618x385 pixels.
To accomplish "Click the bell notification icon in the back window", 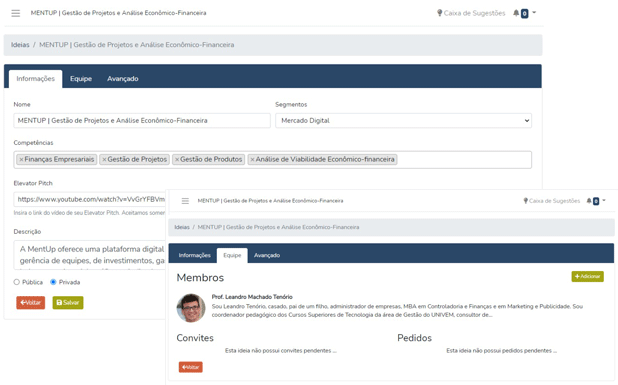I will pos(516,13).
